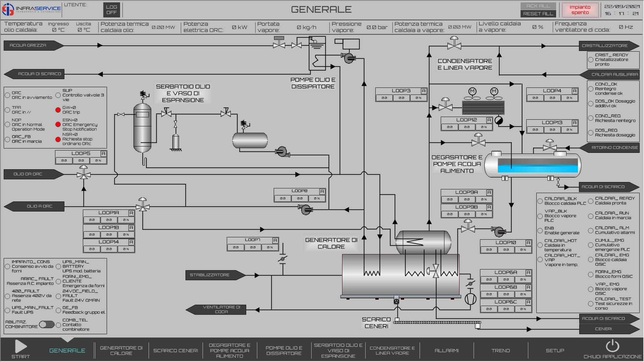The image size is (644, 362).
Task: Open the LOOP1A mode A box
Action: (x=131, y=213)
